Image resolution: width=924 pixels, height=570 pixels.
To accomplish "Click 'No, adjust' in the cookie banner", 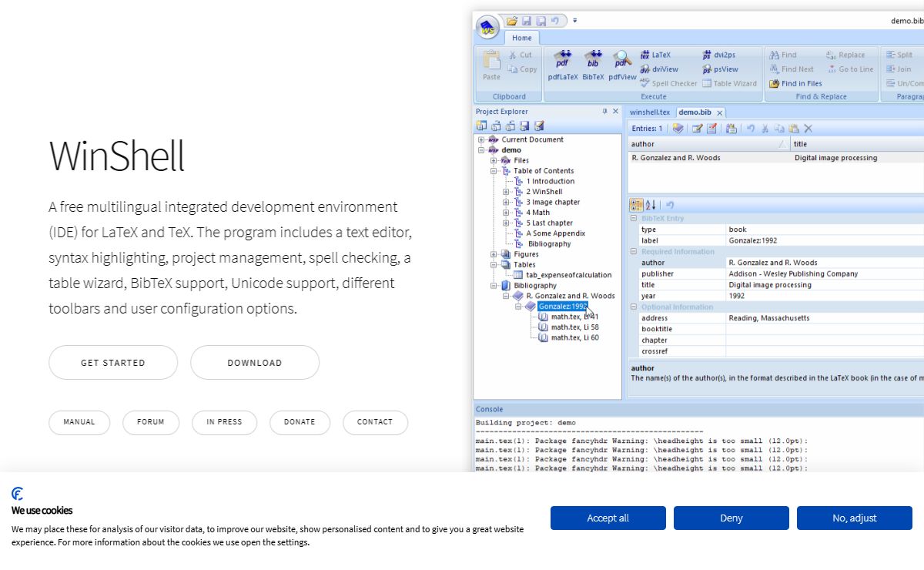I will (x=855, y=518).
